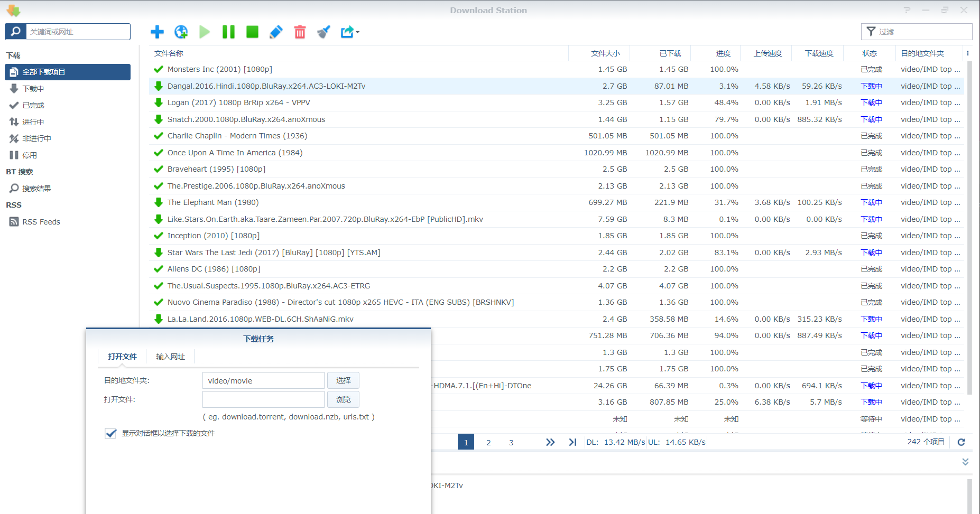This screenshot has width=980, height=514.
Task: Select La.La.Land.2016 download row
Action: (x=557, y=319)
